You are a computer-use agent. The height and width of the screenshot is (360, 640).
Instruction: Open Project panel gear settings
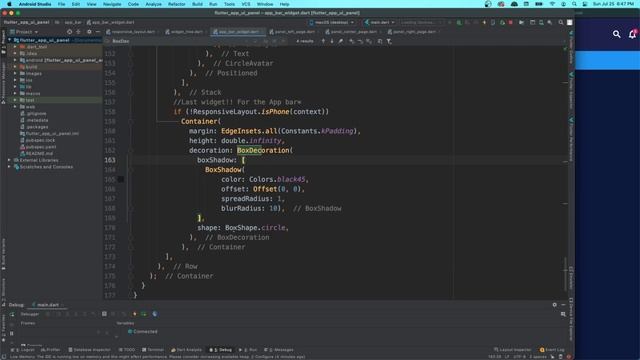point(89,32)
